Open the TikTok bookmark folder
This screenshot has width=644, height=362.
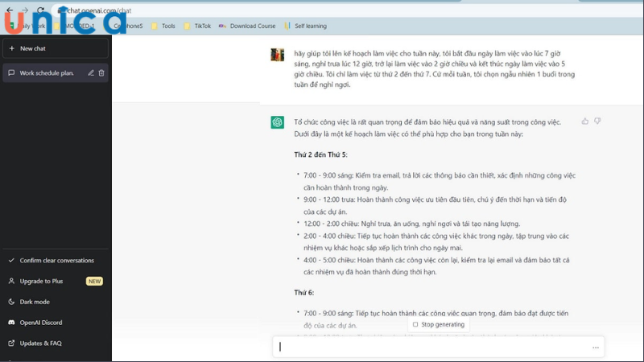coord(202,26)
